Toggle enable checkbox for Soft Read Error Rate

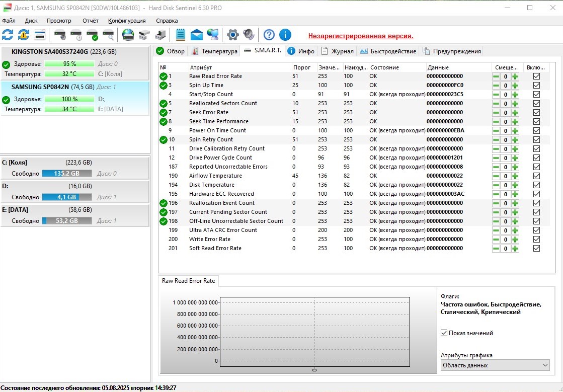(536, 248)
